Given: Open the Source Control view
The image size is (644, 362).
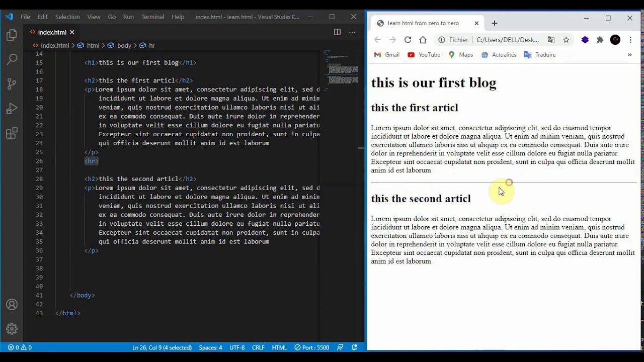Looking at the screenshot, I should point(12,84).
